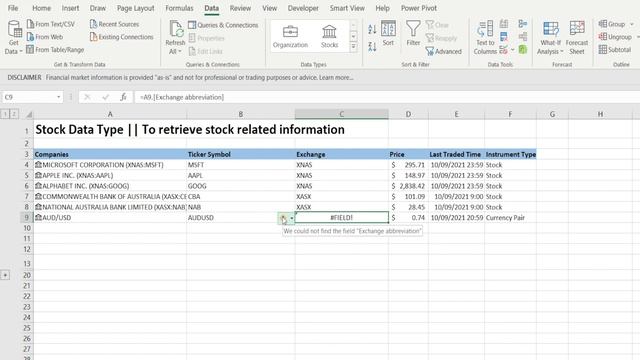This screenshot has height=360, width=640.
Task: Open Queries & Connections pane
Action: (223, 25)
